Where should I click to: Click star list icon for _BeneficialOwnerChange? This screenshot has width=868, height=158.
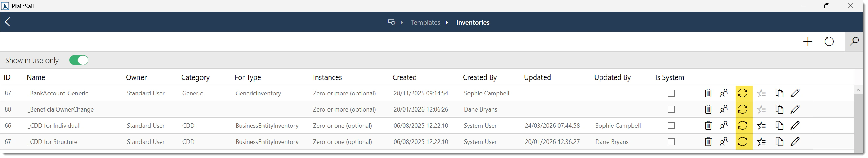tap(761, 109)
